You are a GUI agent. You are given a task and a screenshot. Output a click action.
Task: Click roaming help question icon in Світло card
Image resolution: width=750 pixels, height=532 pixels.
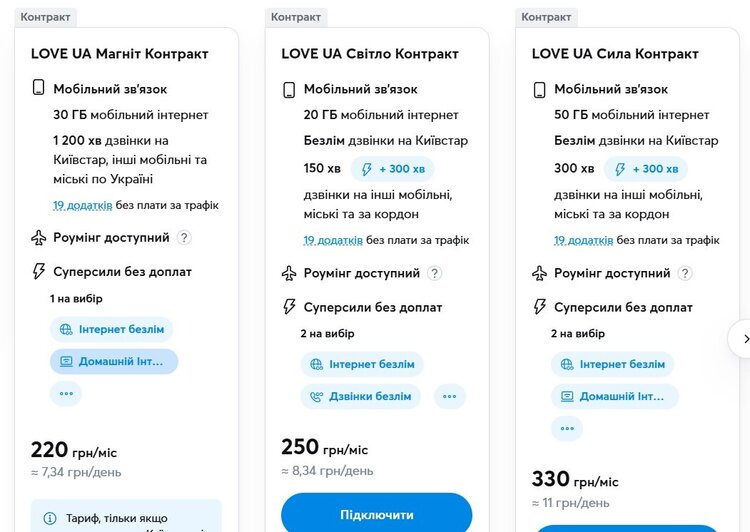pyautogui.click(x=434, y=273)
